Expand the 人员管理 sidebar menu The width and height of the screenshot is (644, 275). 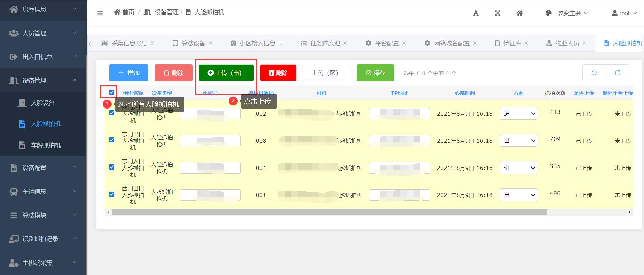[x=43, y=33]
